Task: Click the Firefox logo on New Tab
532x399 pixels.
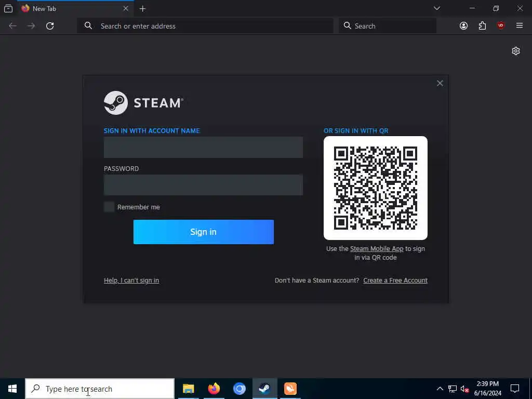Action: pos(25,8)
